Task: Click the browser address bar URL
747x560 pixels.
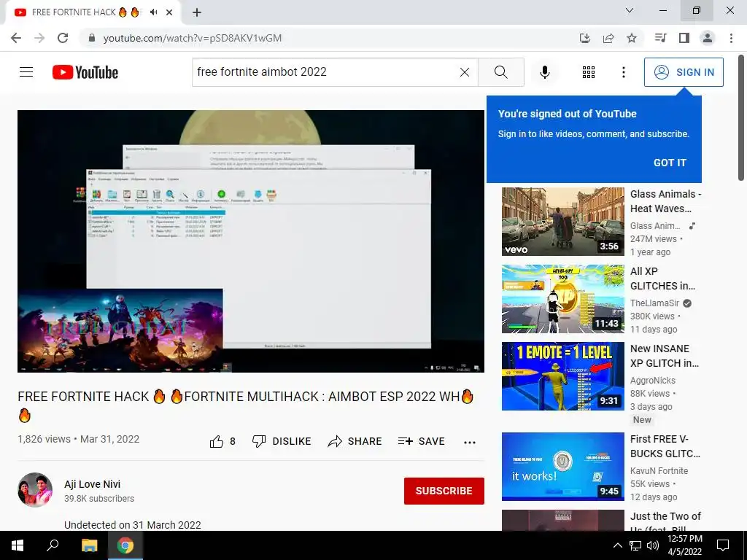Action: pyautogui.click(x=193, y=38)
